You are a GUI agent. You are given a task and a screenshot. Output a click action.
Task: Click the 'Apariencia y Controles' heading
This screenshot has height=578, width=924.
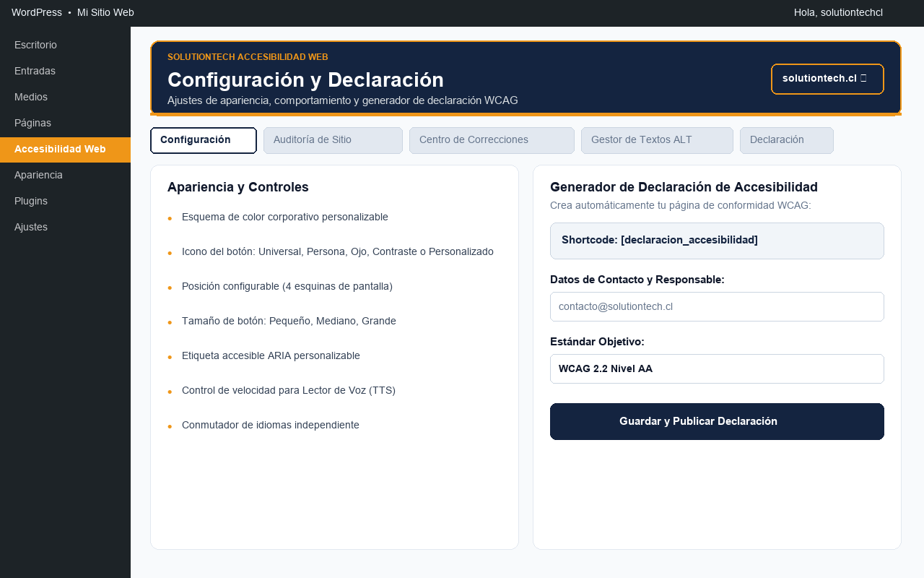tap(238, 187)
